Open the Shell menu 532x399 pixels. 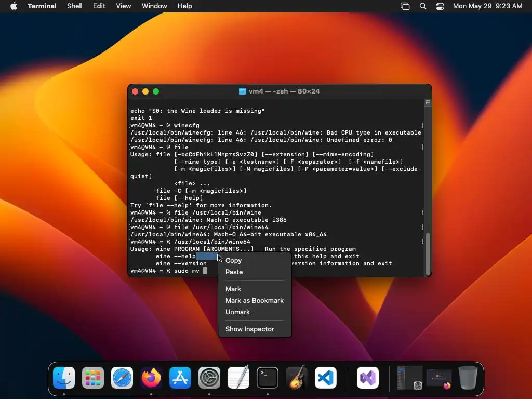[75, 6]
